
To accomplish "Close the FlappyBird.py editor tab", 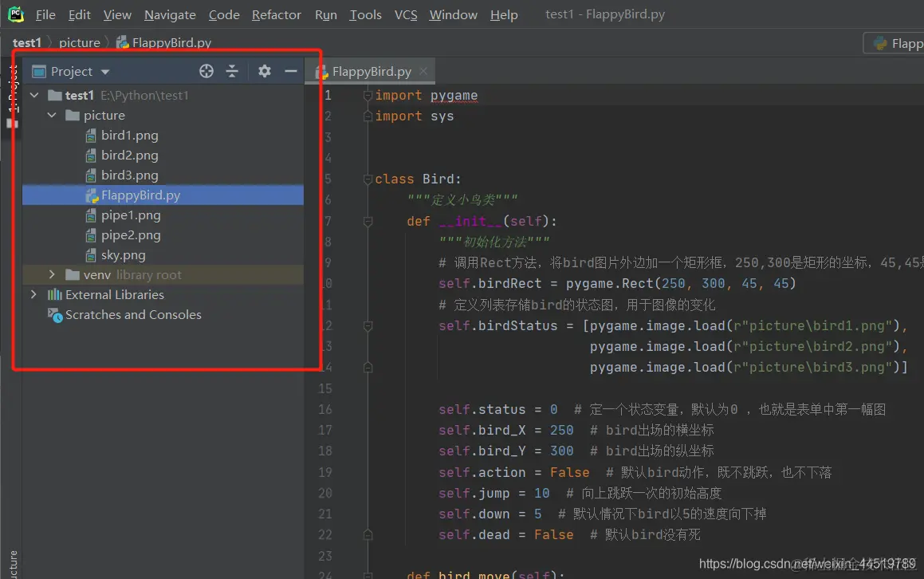I will tap(423, 71).
